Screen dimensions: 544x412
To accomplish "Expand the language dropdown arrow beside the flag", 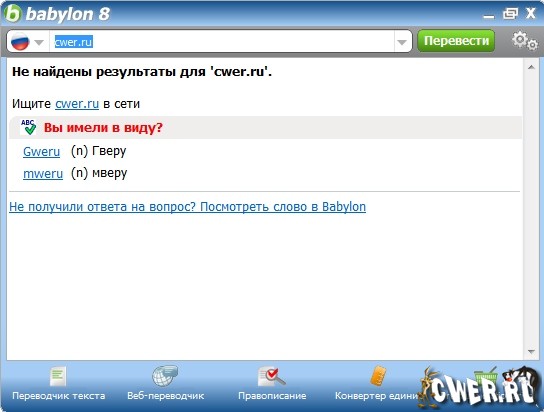I will point(39,42).
